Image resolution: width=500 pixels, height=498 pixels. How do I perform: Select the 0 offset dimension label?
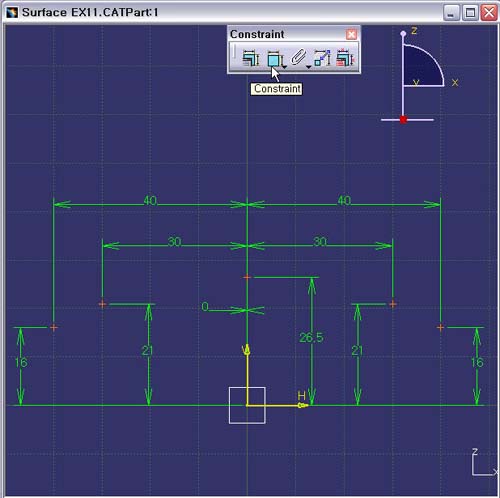pyautogui.click(x=205, y=306)
